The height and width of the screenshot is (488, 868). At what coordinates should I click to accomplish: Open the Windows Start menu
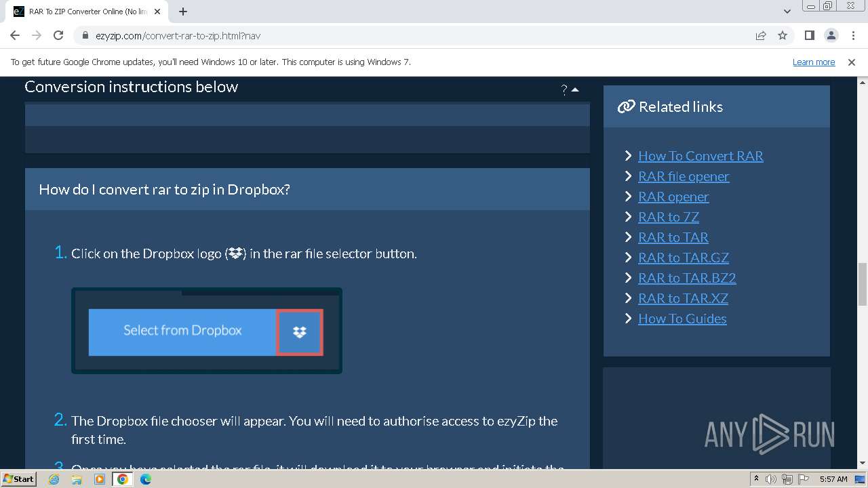point(18,479)
